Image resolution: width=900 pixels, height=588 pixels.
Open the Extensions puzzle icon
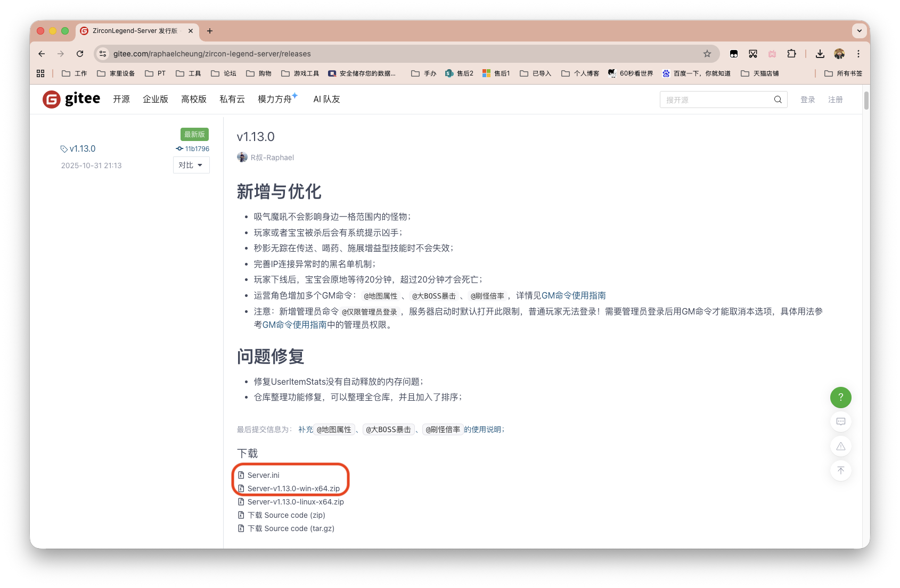click(x=791, y=54)
